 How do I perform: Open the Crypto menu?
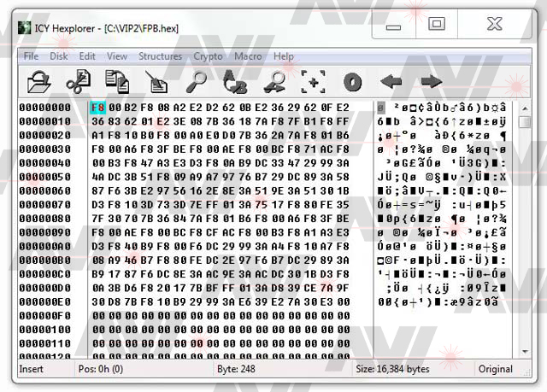click(208, 56)
